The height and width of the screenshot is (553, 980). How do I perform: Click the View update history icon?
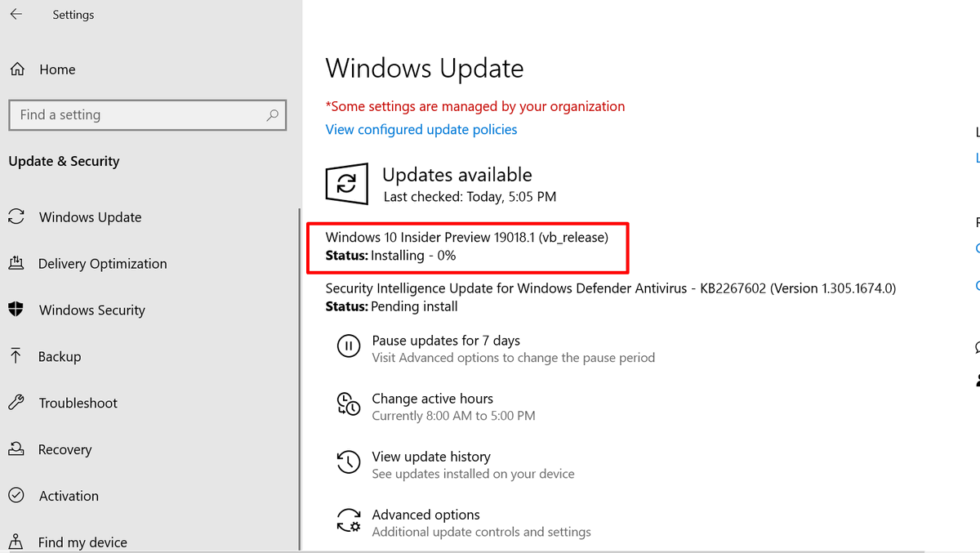(349, 462)
